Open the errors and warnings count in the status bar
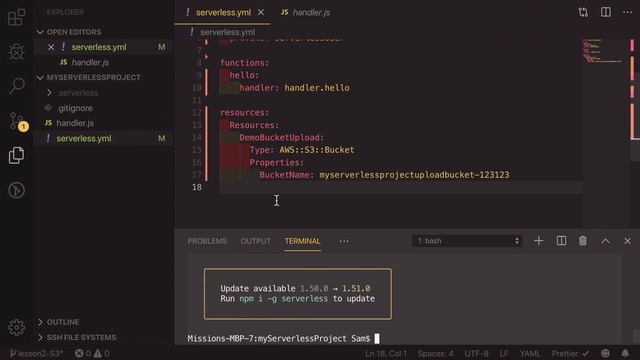The image size is (640, 360). coord(92,353)
